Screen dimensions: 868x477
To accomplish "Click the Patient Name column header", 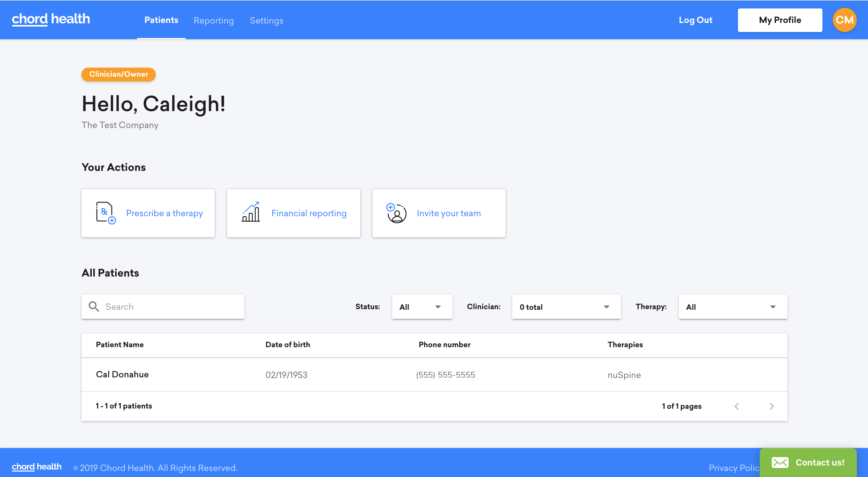I will (119, 344).
